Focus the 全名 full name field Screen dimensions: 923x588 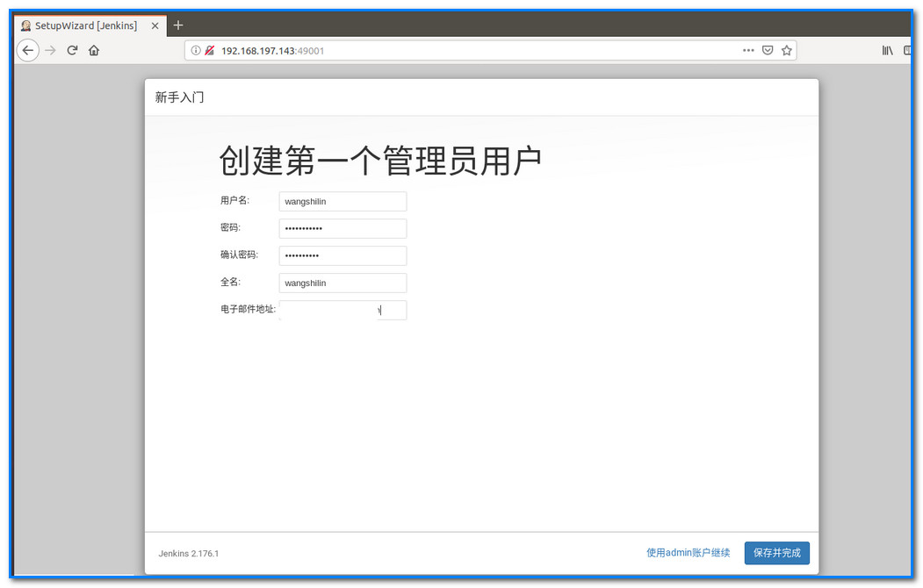tap(343, 283)
